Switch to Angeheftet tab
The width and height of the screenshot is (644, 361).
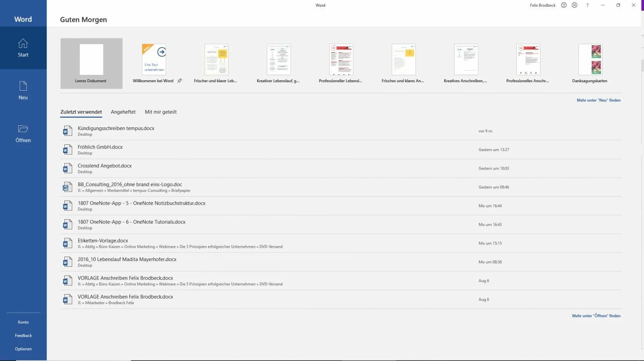tap(123, 112)
